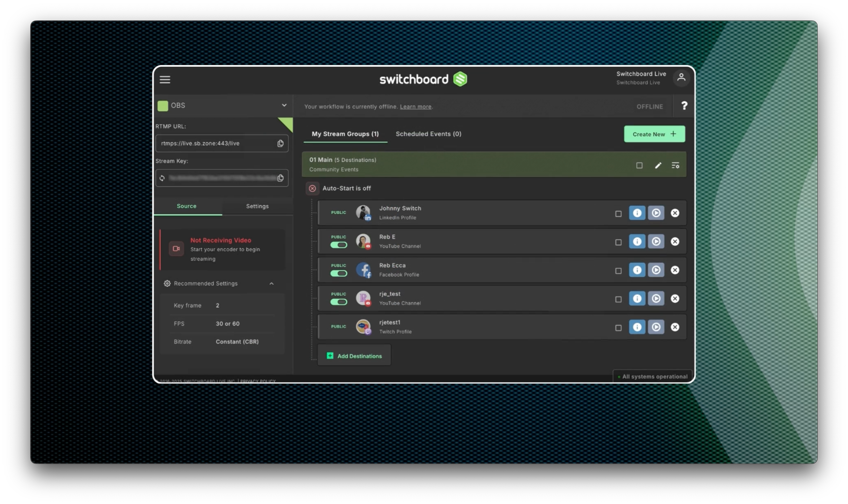The height and width of the screenshot is (504, 848).
Task: Open the help question mark icon
Action: coord(684,106)
